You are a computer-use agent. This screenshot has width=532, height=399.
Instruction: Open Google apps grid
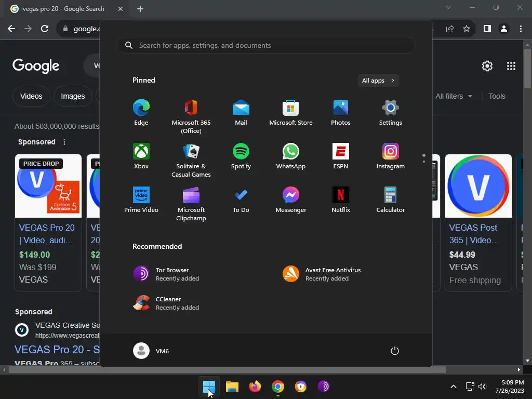tap(511, 66)
